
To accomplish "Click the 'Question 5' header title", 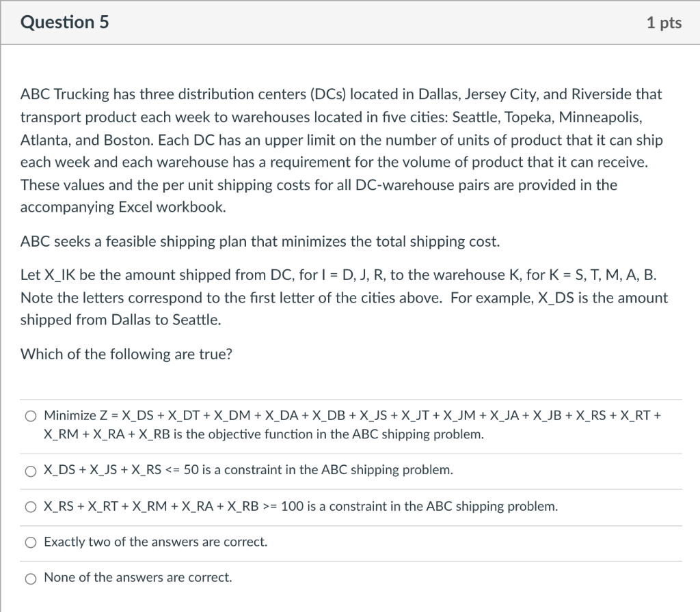I will click(x=65, y=22).
